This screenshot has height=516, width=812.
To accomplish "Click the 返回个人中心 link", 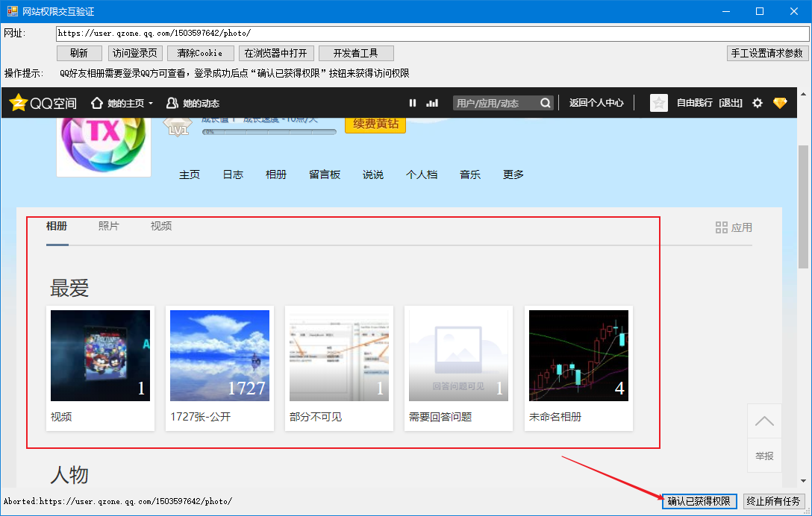I will [596, 103].
